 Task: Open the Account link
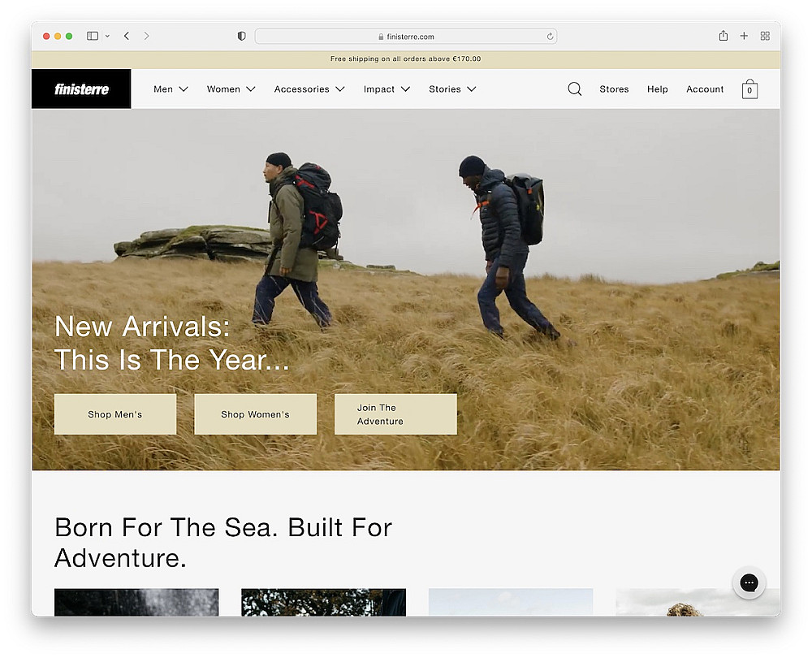pos(704,89)
